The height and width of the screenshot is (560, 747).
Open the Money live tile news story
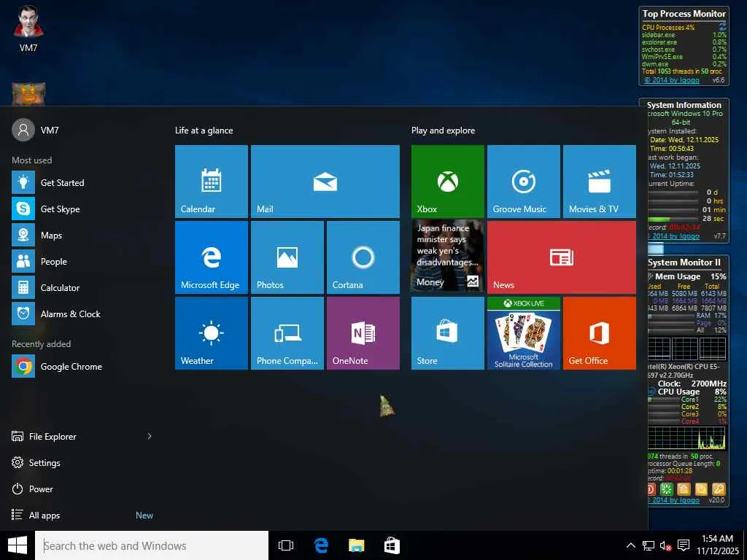[x=447, y=256]
